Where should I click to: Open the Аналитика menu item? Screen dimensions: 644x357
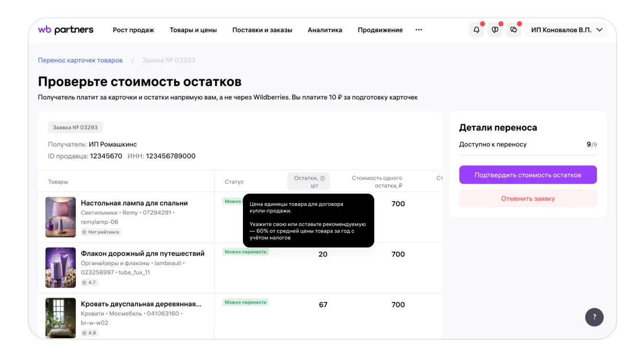coord(325,30)
